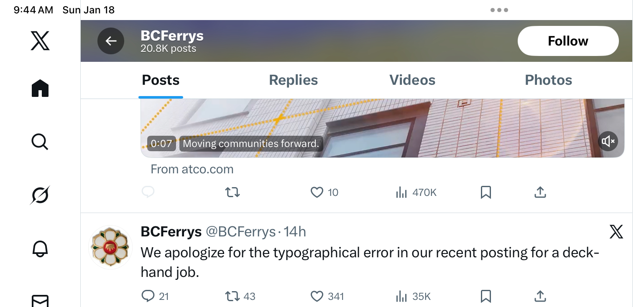Follow the BCFerrys account
The width and height of the screenshot is (644, 307).
[568, 41]
